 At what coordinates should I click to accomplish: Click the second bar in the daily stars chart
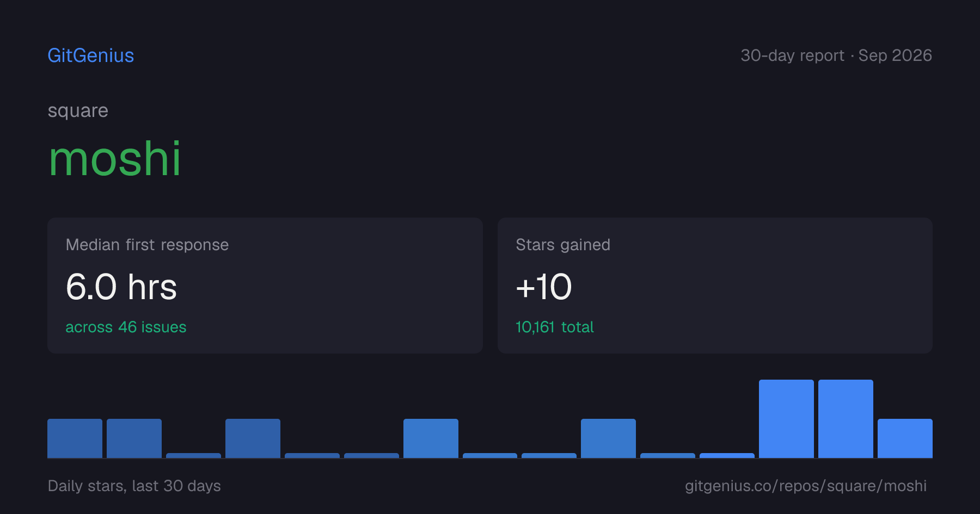pyautogui.click(x=134, y=438)
